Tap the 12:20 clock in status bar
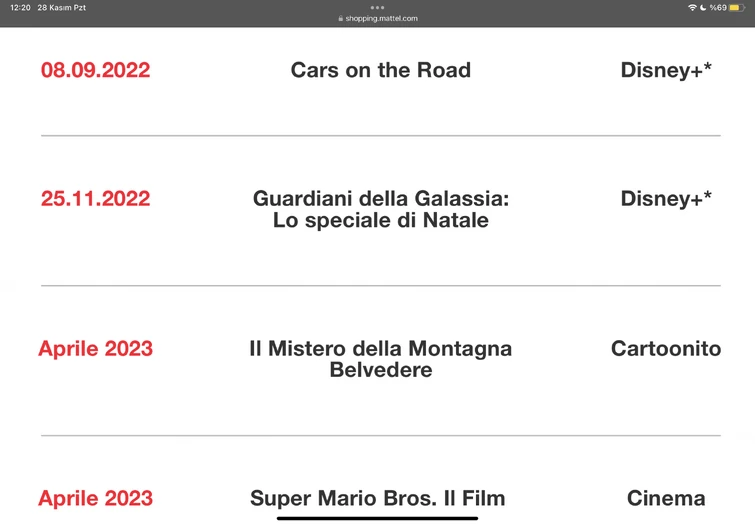755x525 pixels. click(x=20, y=8)
